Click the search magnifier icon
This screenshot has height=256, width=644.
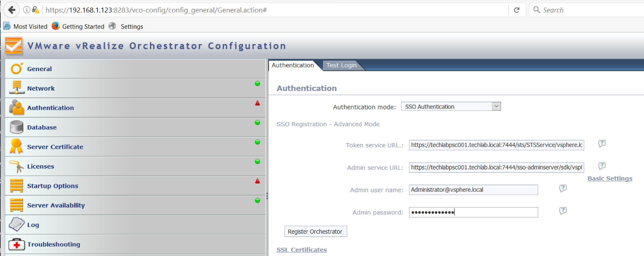coord(536,10)
